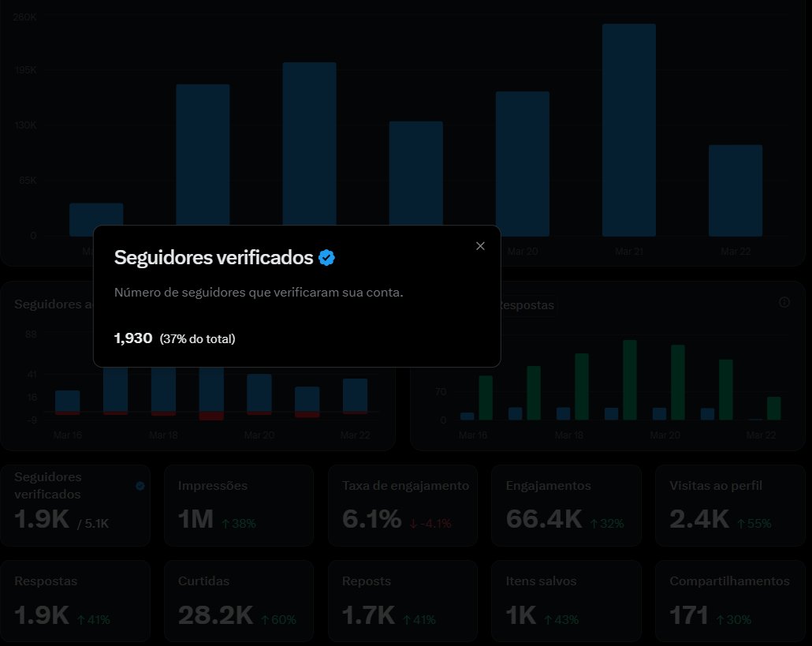Open the info icon on Respostas chart
This screenshot has width=812, height=646.
(784, 302)
